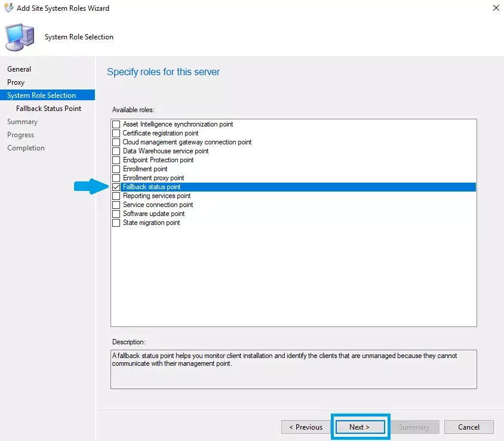Open the Proxy wizard step
Screen dimensions: 504x441
pyautogui.click(x=16, y=82)
